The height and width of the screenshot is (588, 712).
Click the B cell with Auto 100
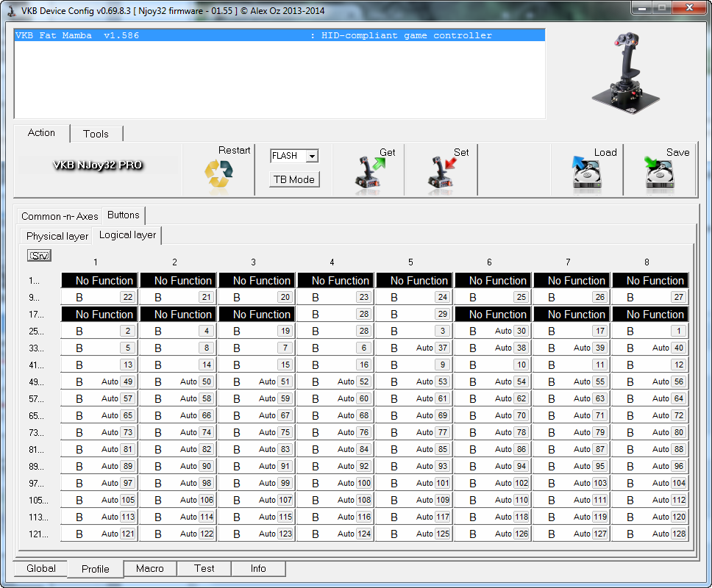click(335, 483)
